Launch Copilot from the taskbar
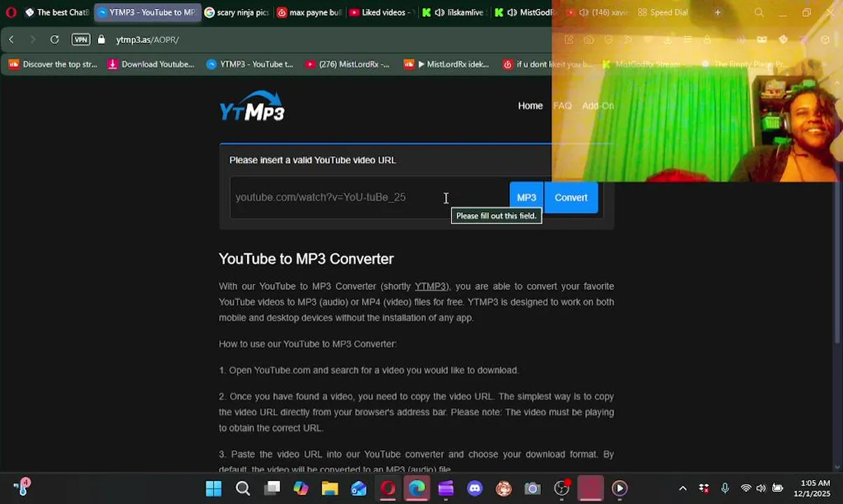This screenshot has width=843, height=504. coord(301,488)
